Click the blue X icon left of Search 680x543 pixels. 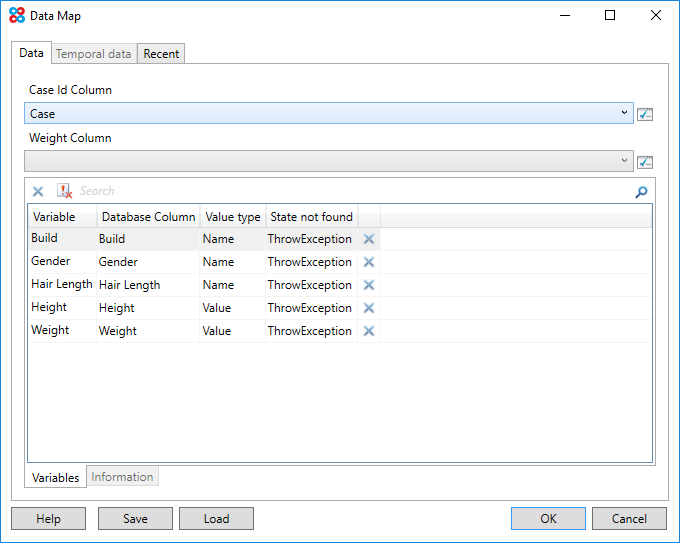38,191
